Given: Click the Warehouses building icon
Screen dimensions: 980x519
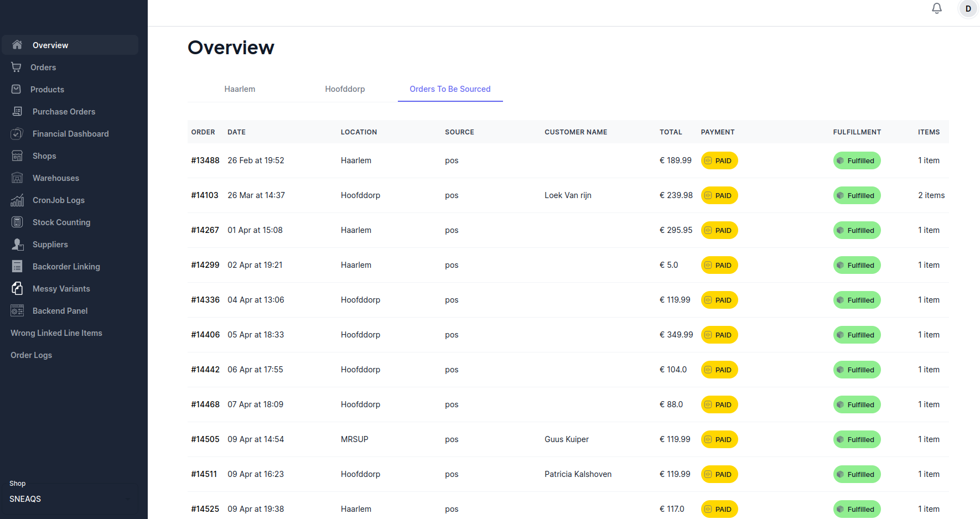Looking at the screenshot, I should point(17,178).
